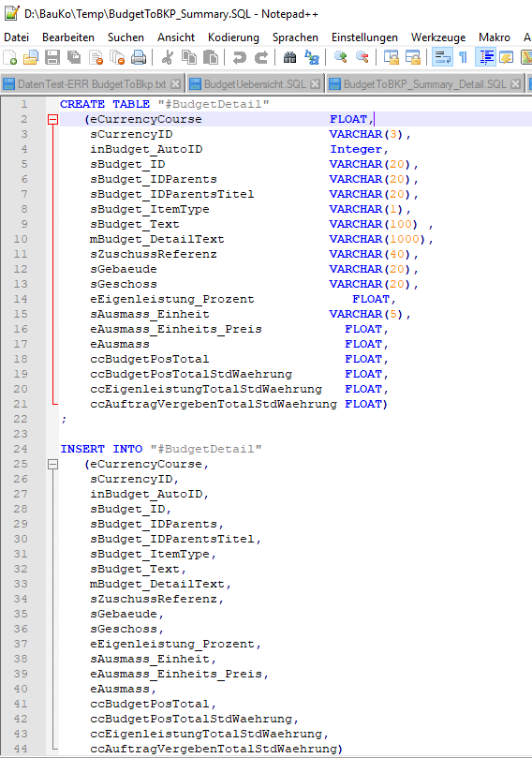
Task: Open the Kodierung menu
Action: pyautogui.click(x=233, y=37)
